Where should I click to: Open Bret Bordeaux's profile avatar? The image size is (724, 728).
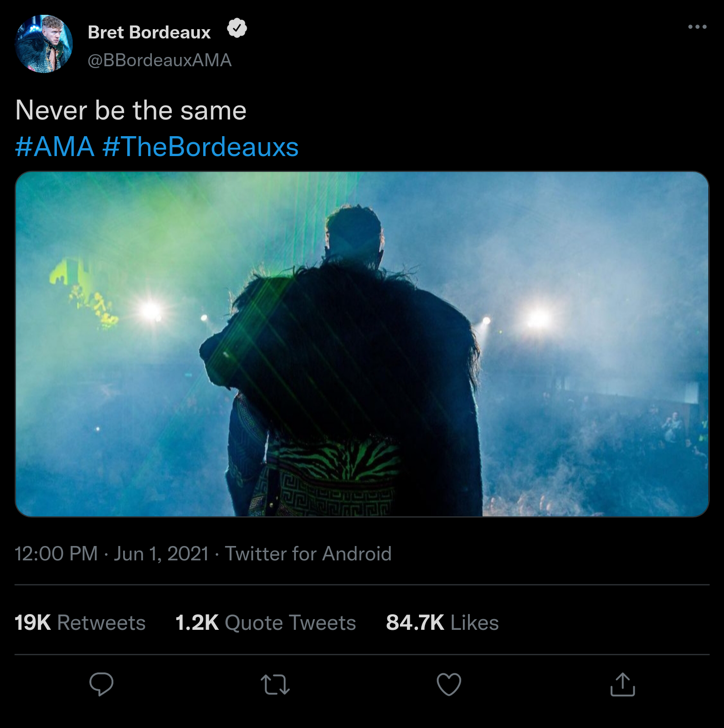(44, 44)
